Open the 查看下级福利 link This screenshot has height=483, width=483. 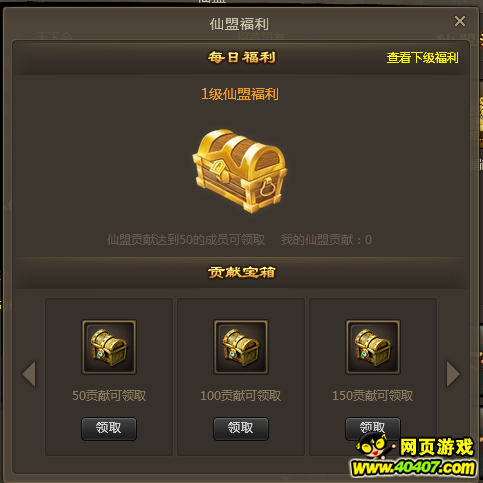tap(422, 58)
